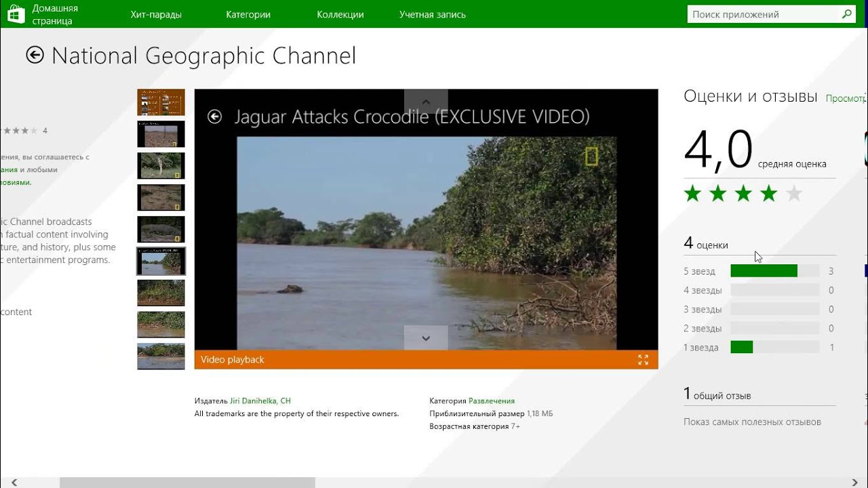The image size is (868, 488).
Task: Go to Домашняя страница
Action: (55, 14)
